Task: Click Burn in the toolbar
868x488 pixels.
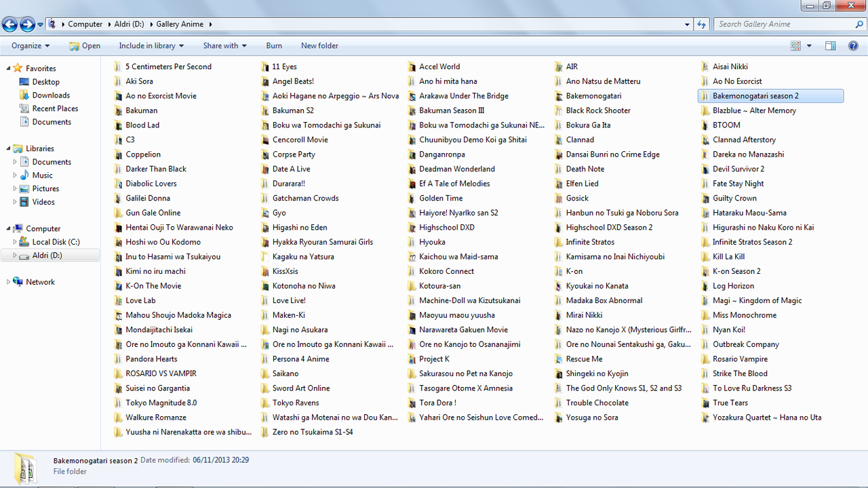Action: pos(274,46)
